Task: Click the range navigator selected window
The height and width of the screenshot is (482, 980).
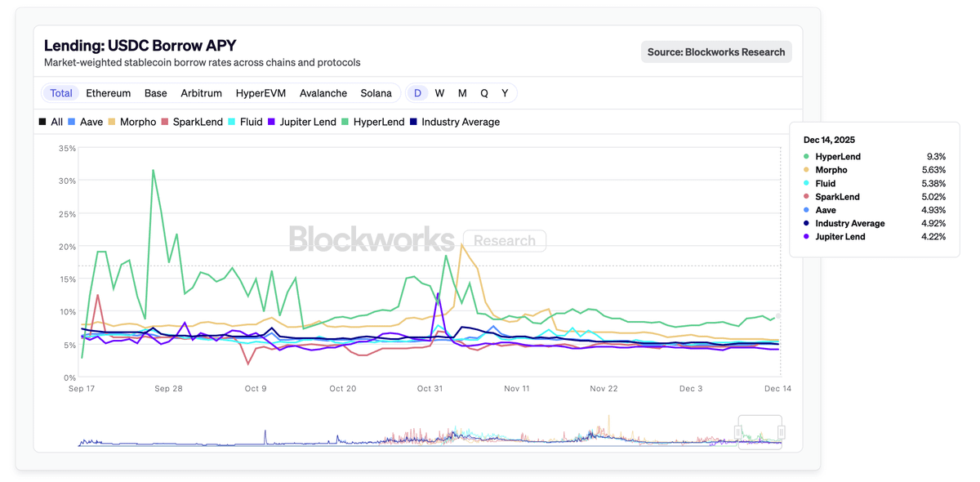Action: [759, 431]
